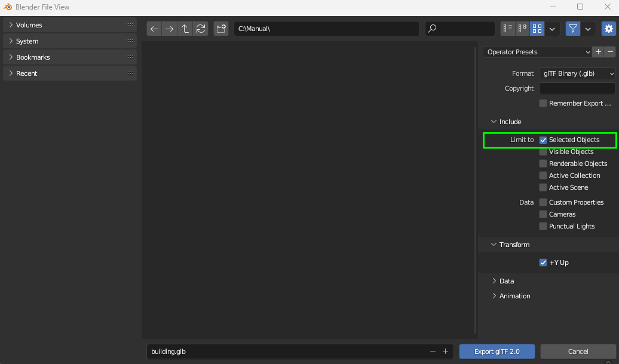Image resolution: width=619 pixels, height=364 pixels.
Task: Open the Format dropdown showing glTF Binary
Action: click(577, 73)
